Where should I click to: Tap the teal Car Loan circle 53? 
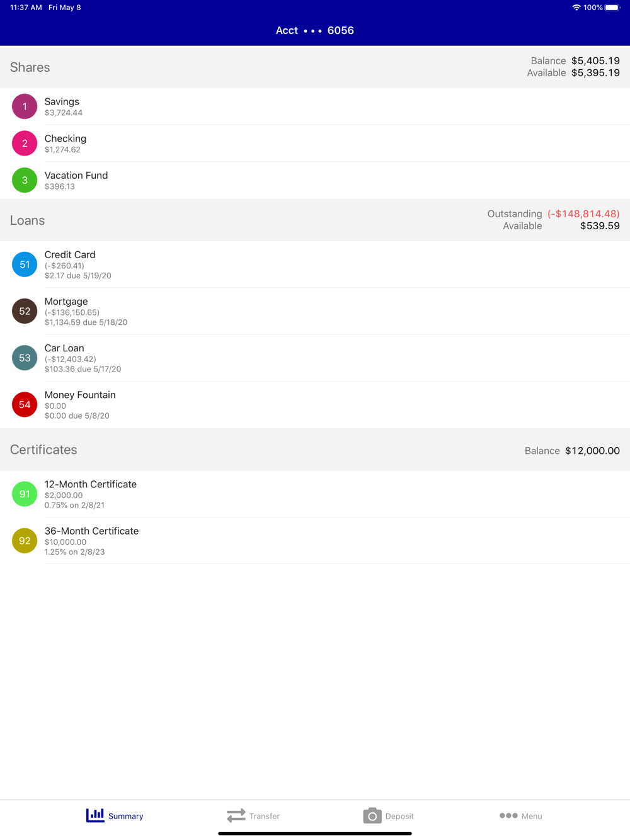point(25,358)
